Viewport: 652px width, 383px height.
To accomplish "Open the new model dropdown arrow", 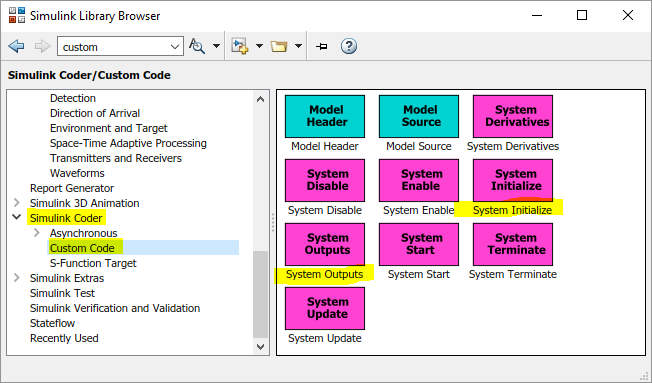I will click(259, 46).
